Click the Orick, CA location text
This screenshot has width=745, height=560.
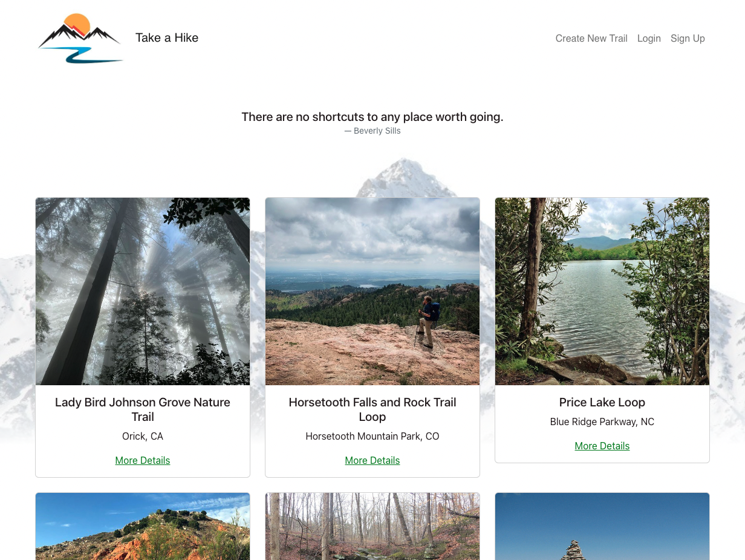(143, 436)
